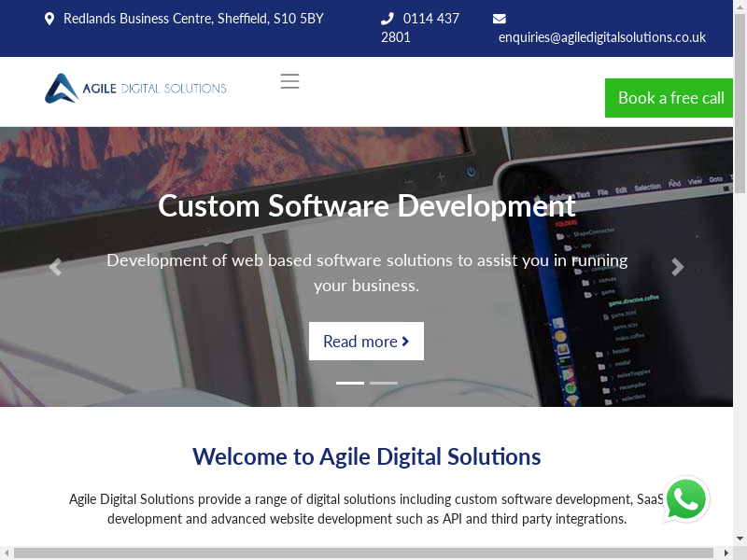Select the first carousel slide indicator
This screenshot has width=747, height=560.
[x=350, y=383]
